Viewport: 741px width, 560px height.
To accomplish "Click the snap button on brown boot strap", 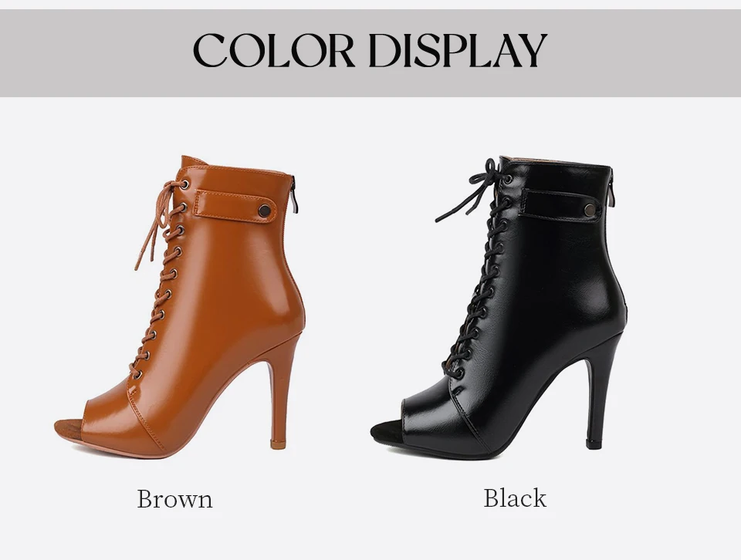I will [x=265, y=211].
